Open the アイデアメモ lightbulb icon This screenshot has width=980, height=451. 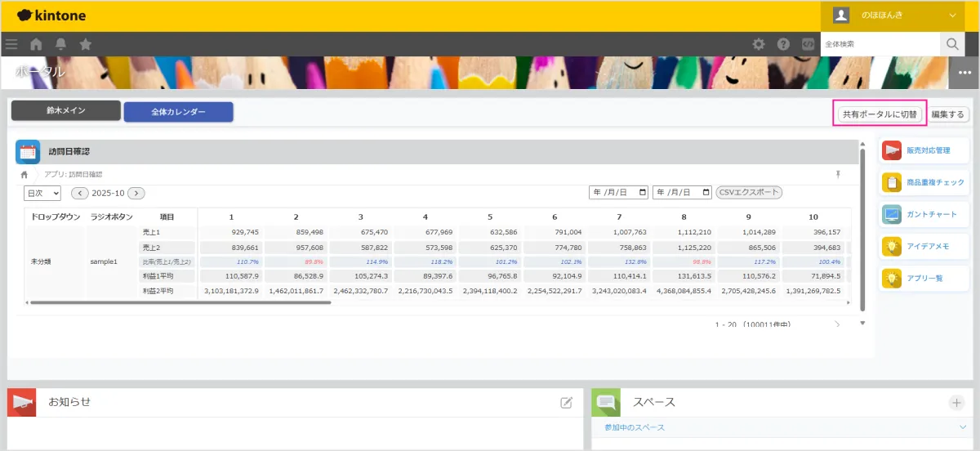[x=892, y=246]
